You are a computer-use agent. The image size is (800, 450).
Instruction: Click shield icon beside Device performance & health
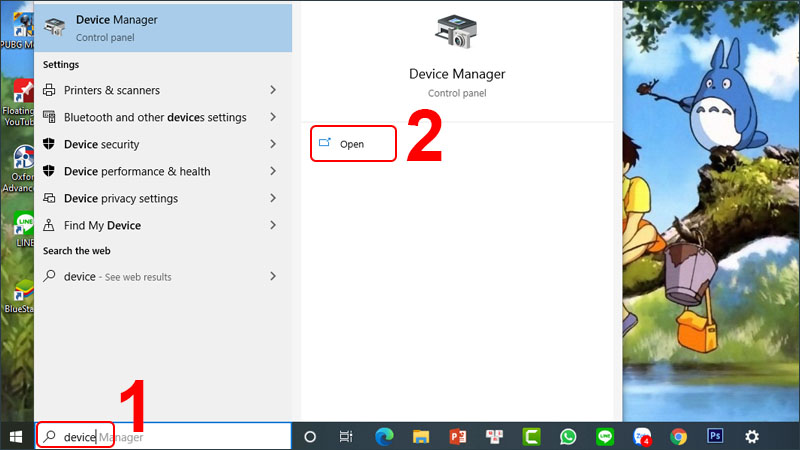coord(49,171)
